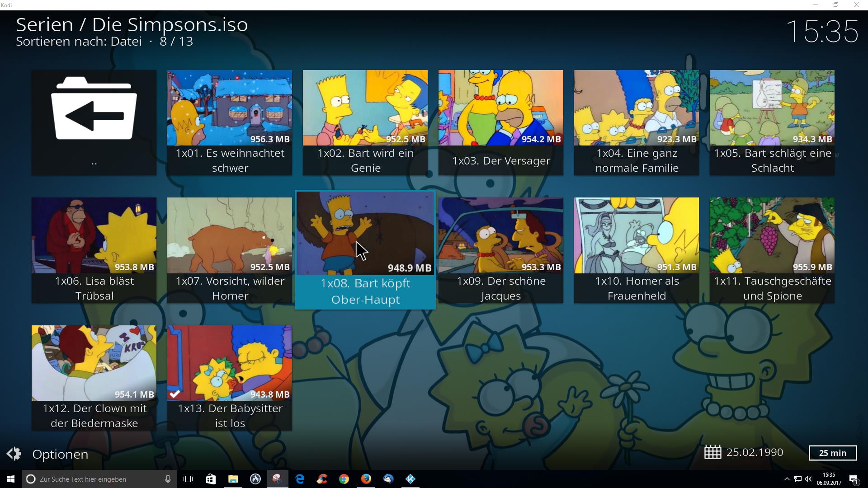
Task: Click title '1x03. Der Versager'
Action: (501, 161)
